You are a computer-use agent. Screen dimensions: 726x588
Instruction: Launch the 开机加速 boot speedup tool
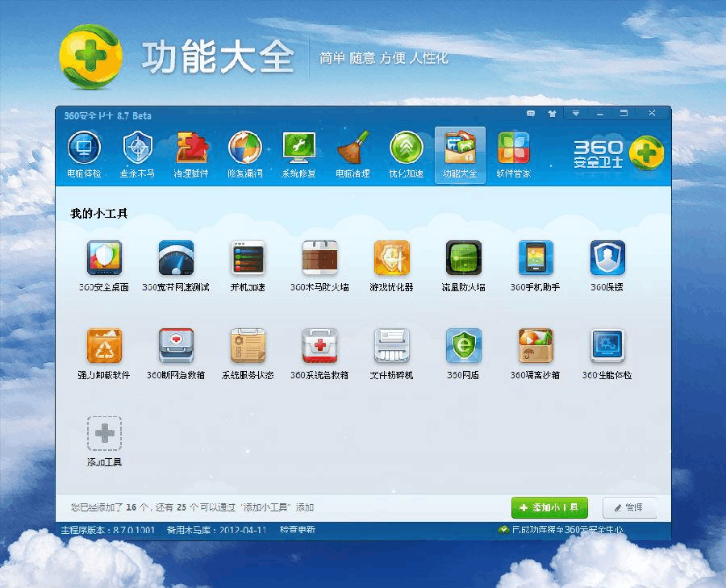pyautogui.click(x=248, y=265)
